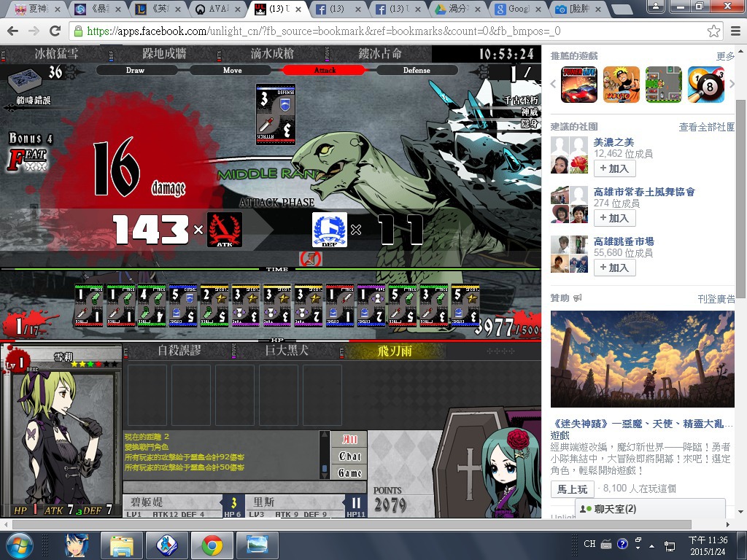This screenshot has height=560, width=747.
Task: Click the horizontal scrollbar at the page bottom
Action: click(x=352, y=524)
